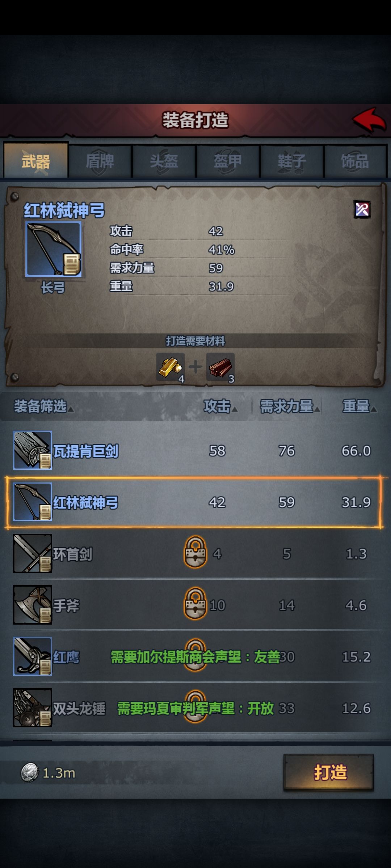Viewport: 391px width, 868px height.
Task: Switch to the 头盔 tab
Action: click(x=164, y=161)
